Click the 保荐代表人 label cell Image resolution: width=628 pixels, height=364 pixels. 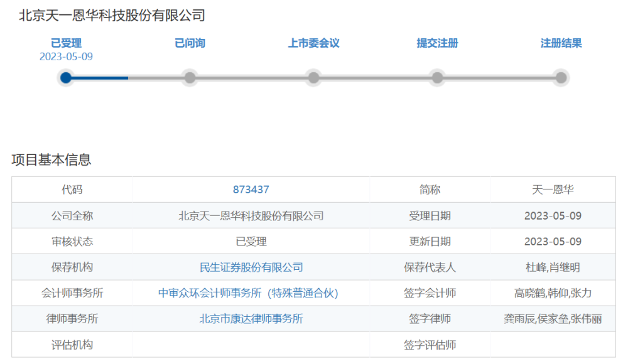(x=430, y=267)
